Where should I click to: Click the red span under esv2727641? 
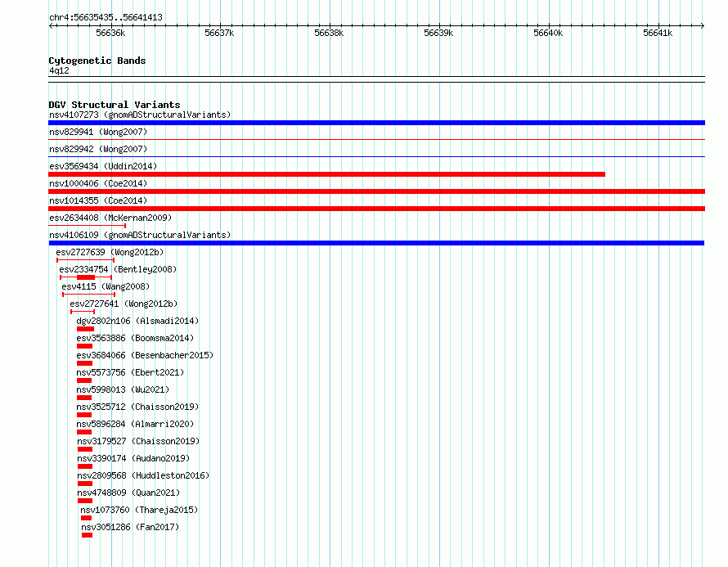click(83, 312)
